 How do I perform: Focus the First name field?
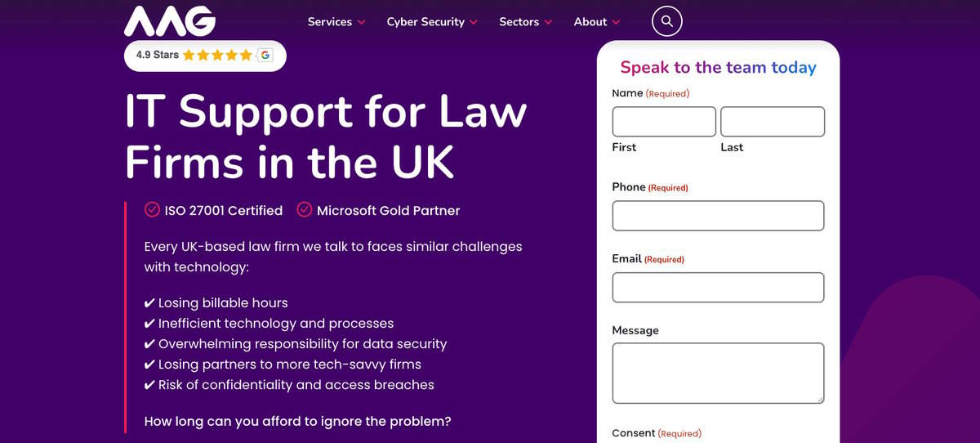pyautogui.click(x=664, y=122)
